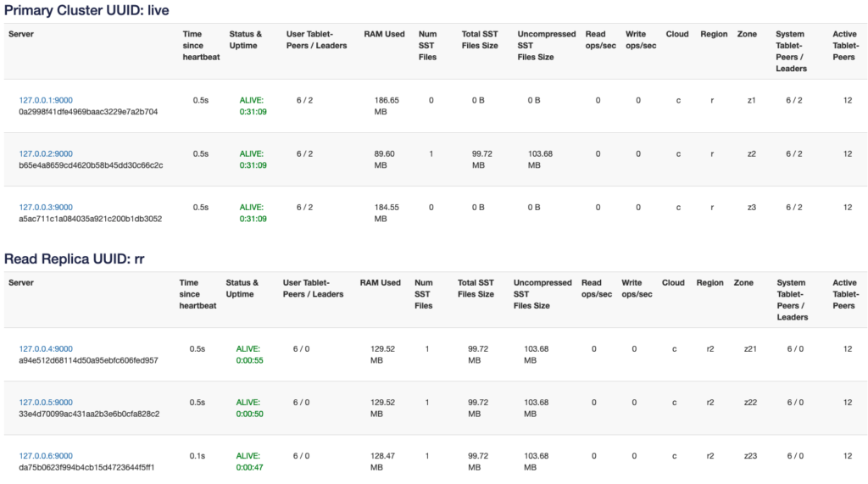
Task: Visit the 127.0.0.6:9000 server link
Action: pos(46,455)
